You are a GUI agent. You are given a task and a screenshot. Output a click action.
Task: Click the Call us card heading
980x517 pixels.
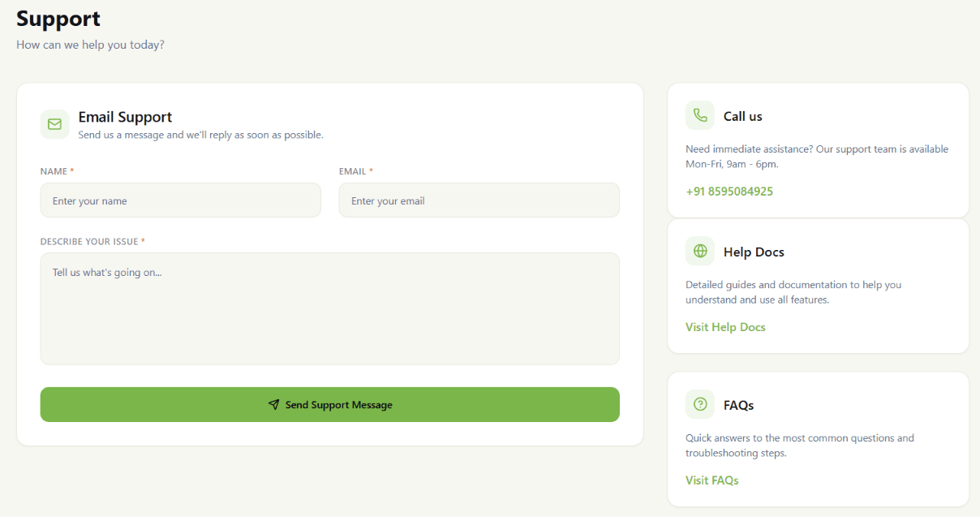coord(743,116)
